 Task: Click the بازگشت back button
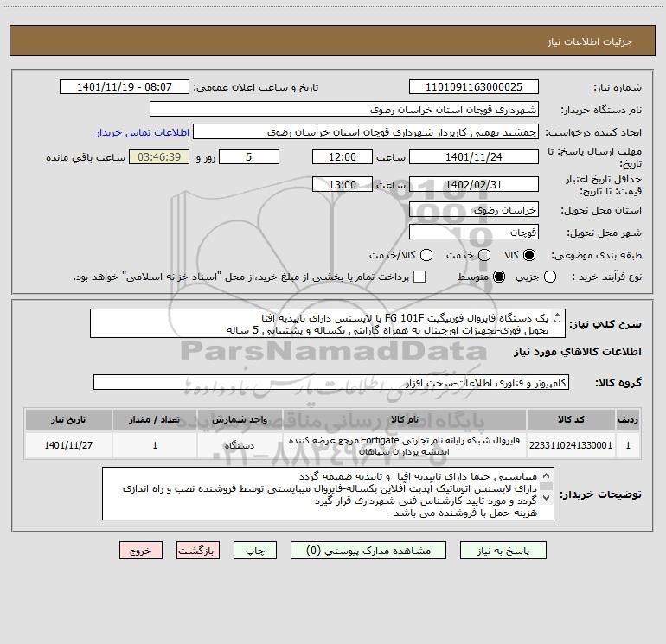click(x=198, y=551)
